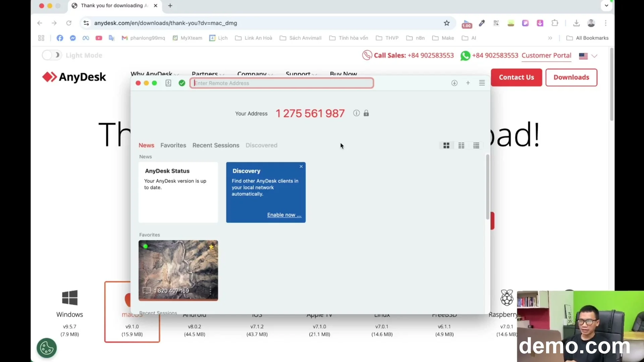Show browser downloads

click(x=576, y=23)
